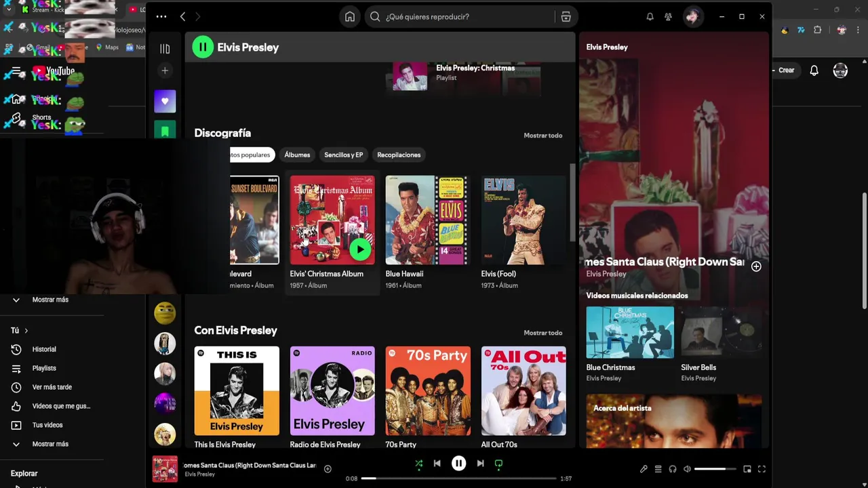Click YouTube Crear button
The height and width of the screenshot is (488, 868).
[784, 70]
